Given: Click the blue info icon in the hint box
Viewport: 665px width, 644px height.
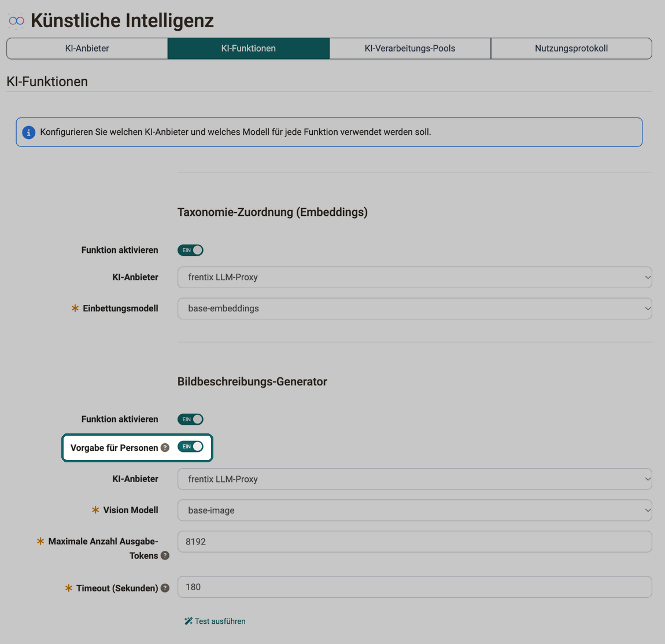Looking at the screenshot, I should pos(28,133).
